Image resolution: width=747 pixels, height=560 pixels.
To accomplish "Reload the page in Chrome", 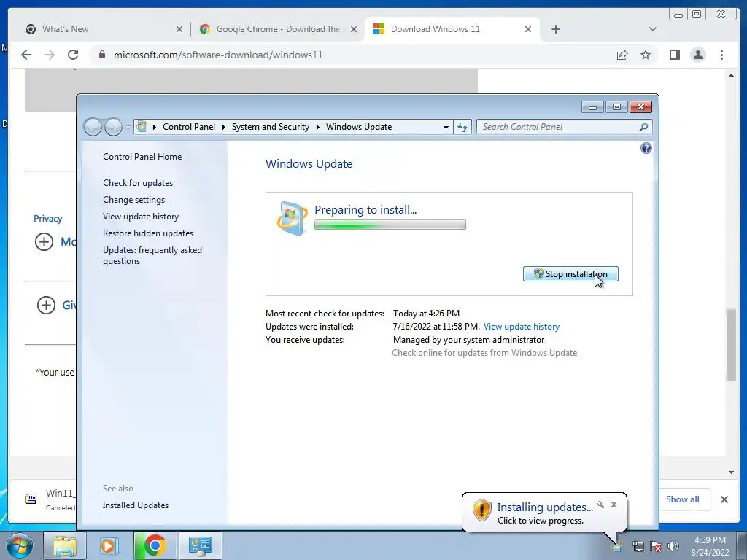I will (73, 55).
